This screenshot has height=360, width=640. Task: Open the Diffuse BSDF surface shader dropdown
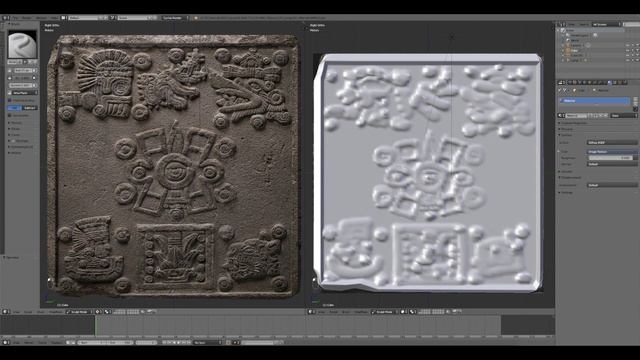[x=612, y=142]
